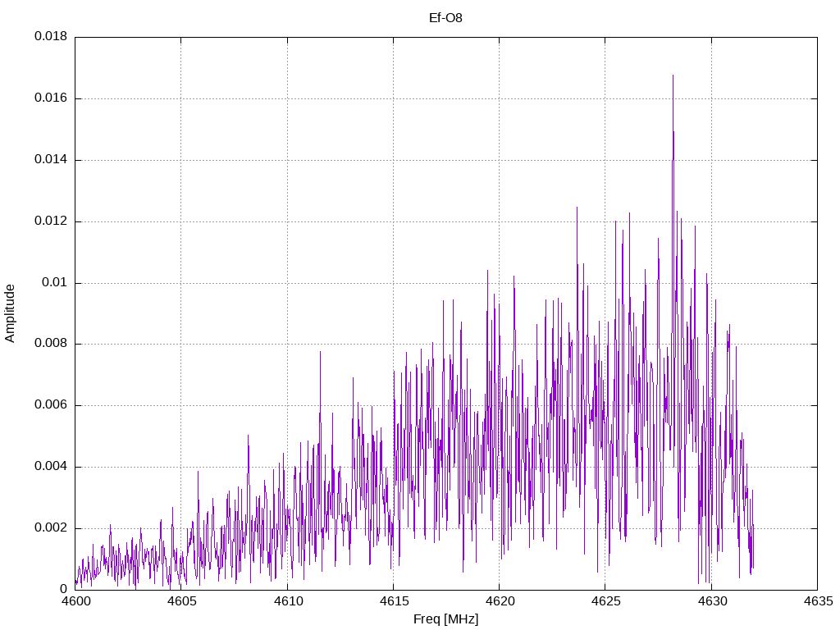The width and height of the screenshot is (840, 630).
Task: Click the tallest spectrum peak near 4628 MHz
Action: (673, 75)
